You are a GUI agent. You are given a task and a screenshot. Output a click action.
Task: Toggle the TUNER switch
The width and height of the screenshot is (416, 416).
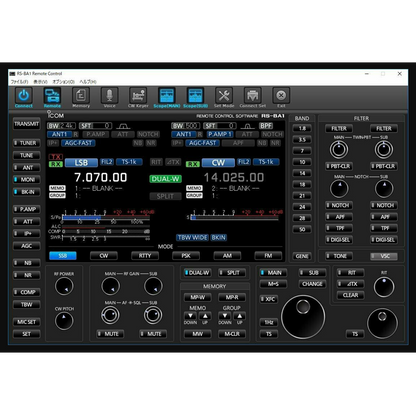click(x=26, y=143)
